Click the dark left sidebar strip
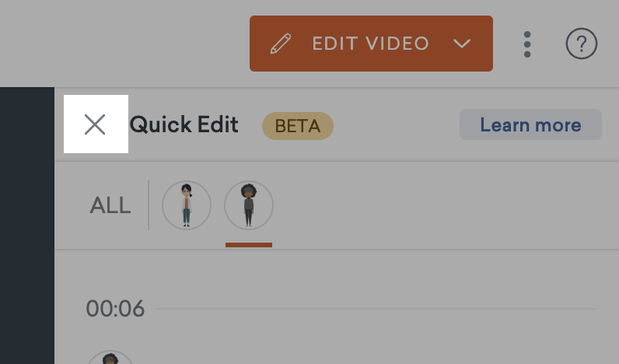Screen dimensions: 619x364 click(x=27, y=226)
